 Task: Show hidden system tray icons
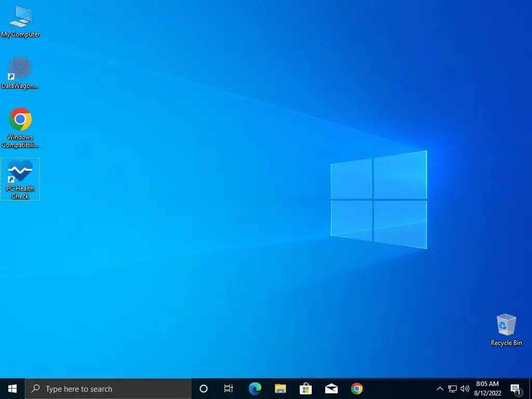440,389
